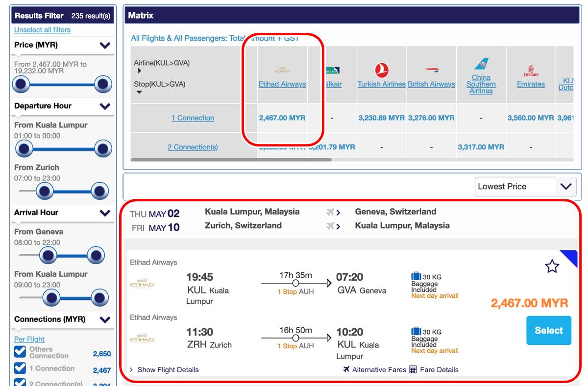The image size is (588, 386).
Task: Open the Turkish Airlines link in the matrix
Action: pyautogui.click(x=382, y=84)
